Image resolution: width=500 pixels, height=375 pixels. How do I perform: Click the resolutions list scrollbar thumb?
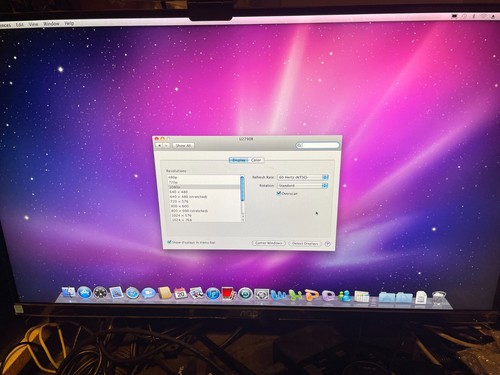coord(242,188)
